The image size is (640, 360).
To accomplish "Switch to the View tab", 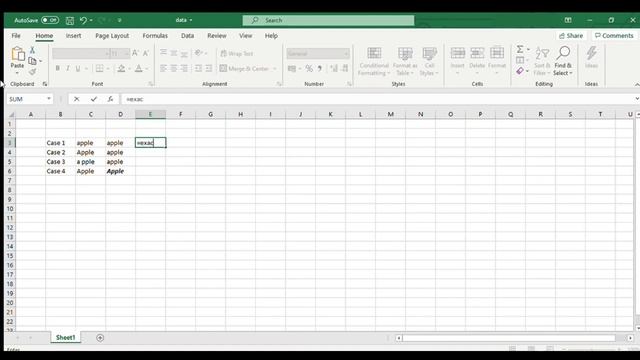I will (245, 36).
